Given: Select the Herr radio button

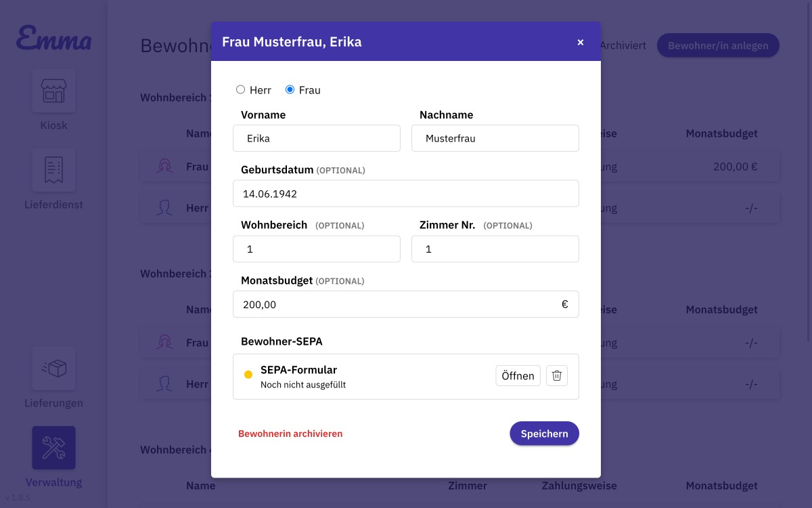Looking at the screenshot, I should (240, 89).
